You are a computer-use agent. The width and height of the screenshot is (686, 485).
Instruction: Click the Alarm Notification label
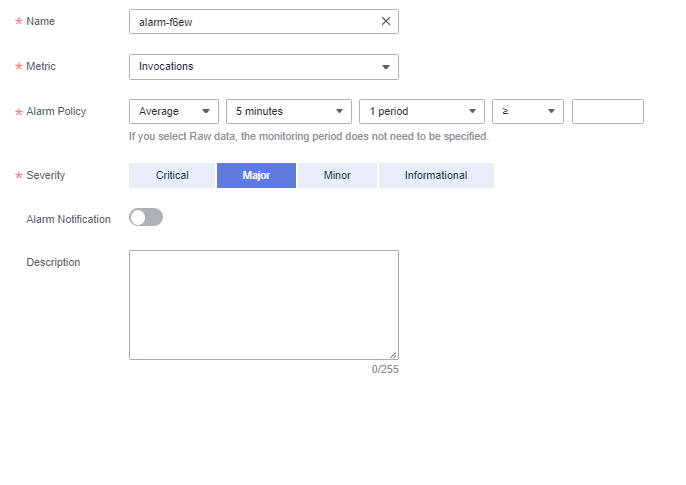[68, 219]
